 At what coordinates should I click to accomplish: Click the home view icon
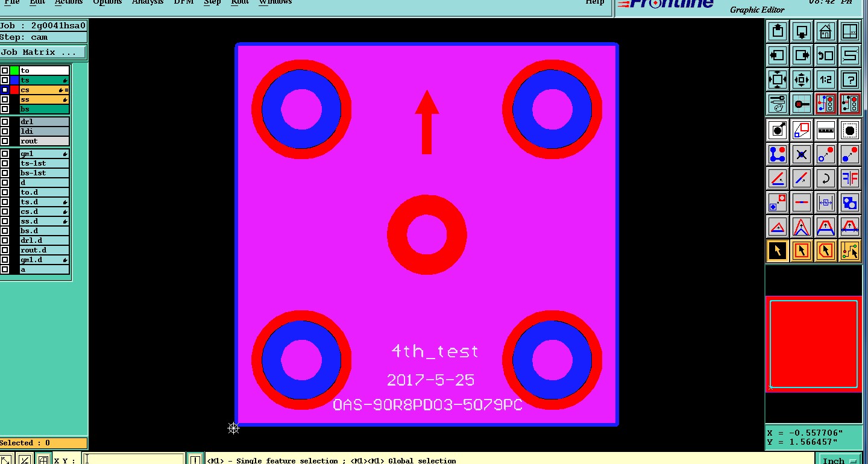pyautogui.click(x=826, y=31)
